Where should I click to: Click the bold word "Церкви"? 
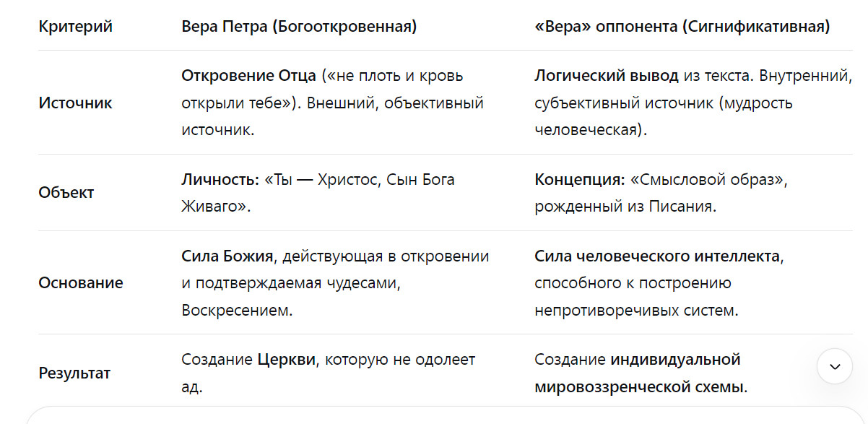coord(287,360)
